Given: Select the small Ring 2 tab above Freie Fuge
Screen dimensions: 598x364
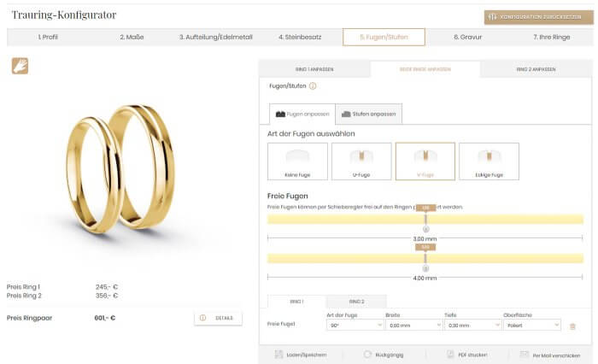Looking at the screenshot, I should pyautogui.click(x=356, y=302).
